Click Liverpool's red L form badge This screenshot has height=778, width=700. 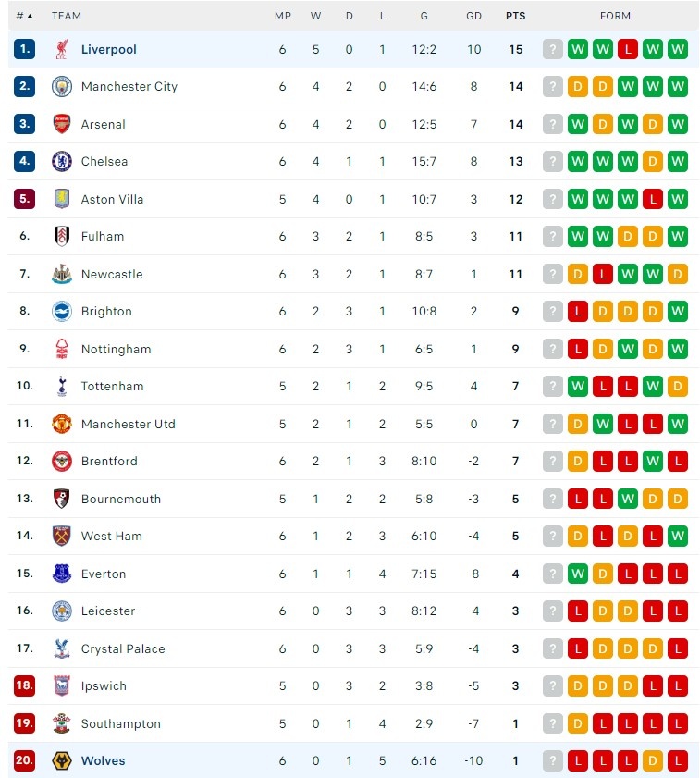(x=628, y=49)
